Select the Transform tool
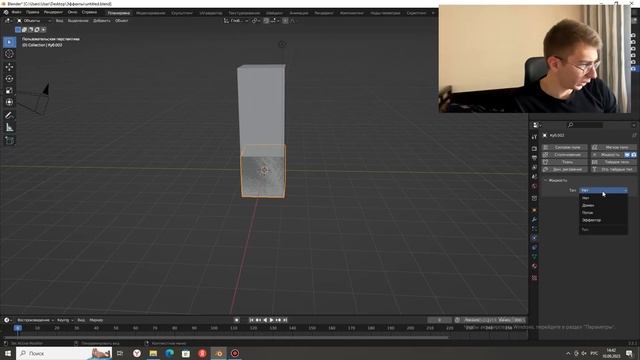This screenshot has width=640, height=360. click(x=9, y=102)
